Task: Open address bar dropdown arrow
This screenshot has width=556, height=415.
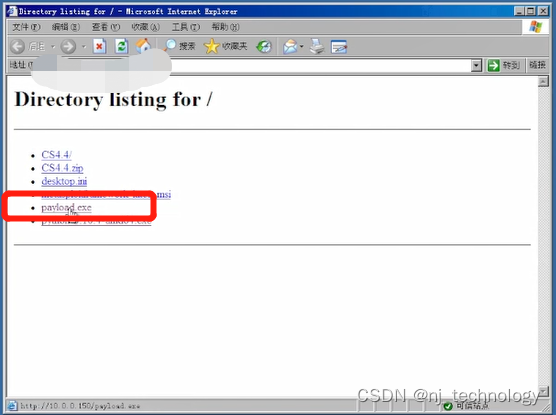Action: [476, 66]
